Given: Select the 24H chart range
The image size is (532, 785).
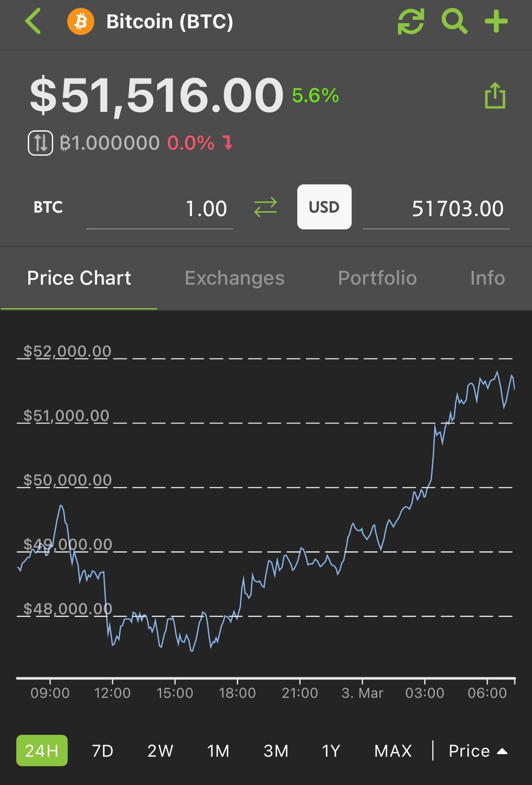Looking at the screenshot, I should point(42,751).
